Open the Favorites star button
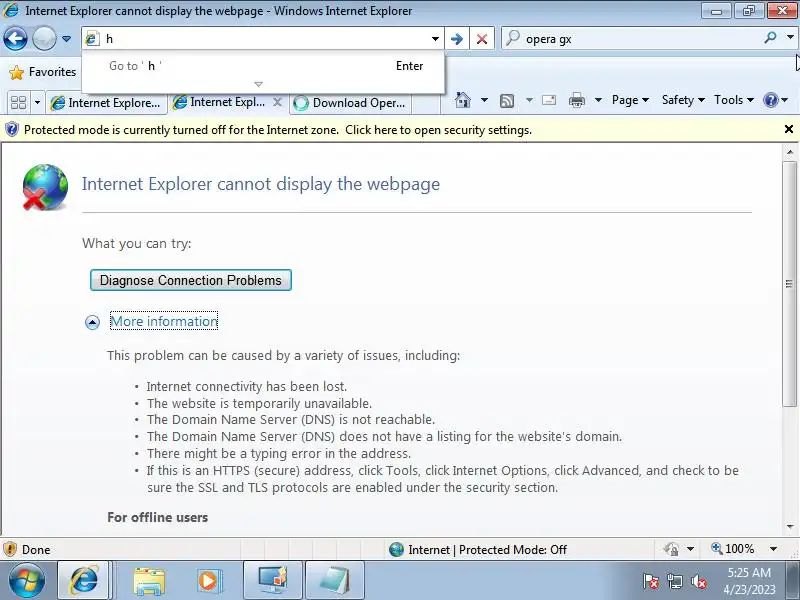The image size is (800, 600). coord(43,72)
